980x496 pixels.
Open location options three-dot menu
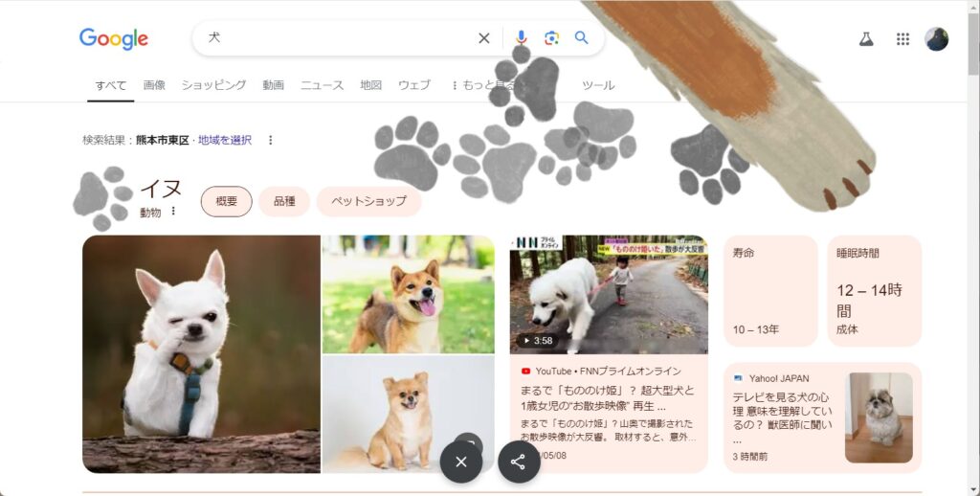point(270,140)
